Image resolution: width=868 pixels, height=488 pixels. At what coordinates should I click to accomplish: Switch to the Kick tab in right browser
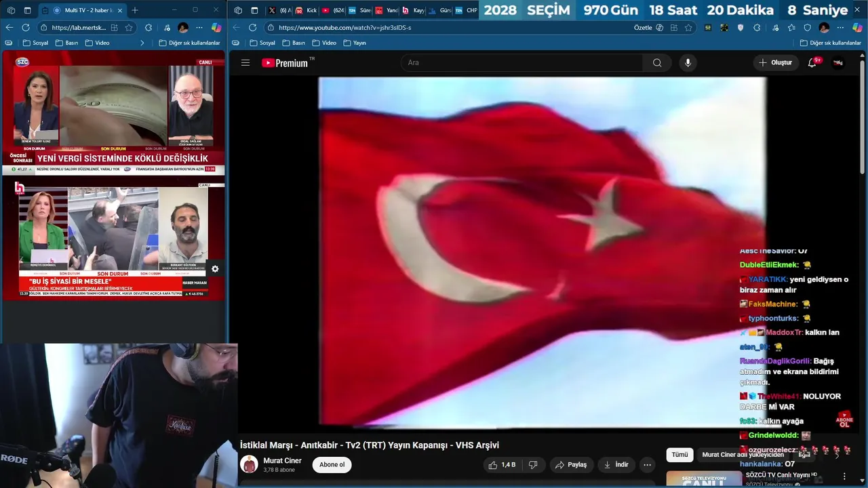coord(307,10)
